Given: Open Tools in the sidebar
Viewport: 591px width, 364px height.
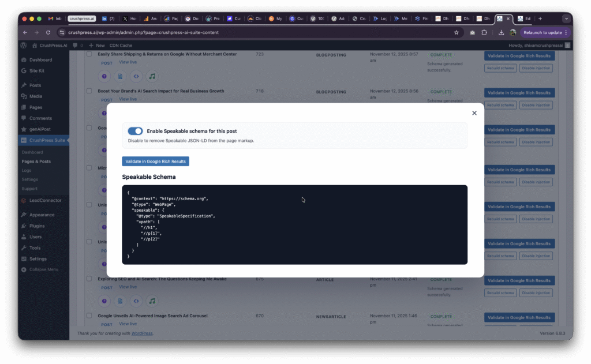Looking at the screenshot, I should 35,248.
